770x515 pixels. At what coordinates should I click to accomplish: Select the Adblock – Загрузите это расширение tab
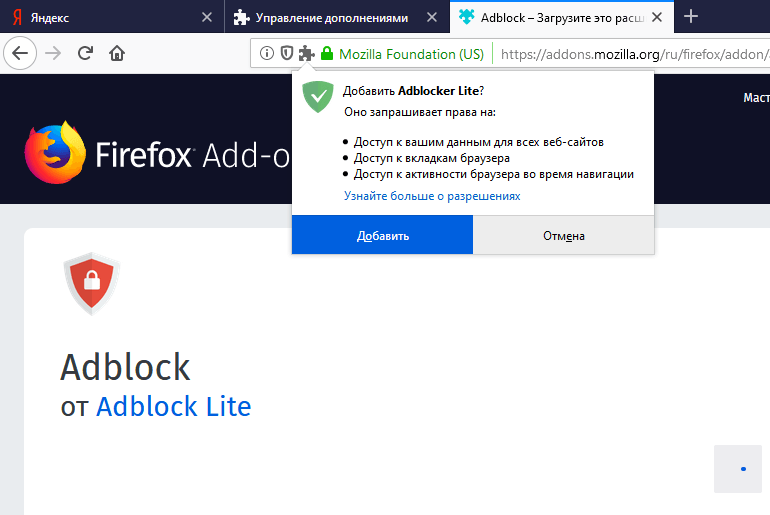(x=562, y=17)
